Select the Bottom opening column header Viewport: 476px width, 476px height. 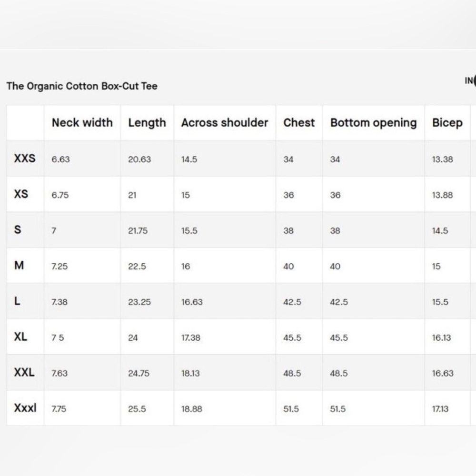[x=373, y=123]
